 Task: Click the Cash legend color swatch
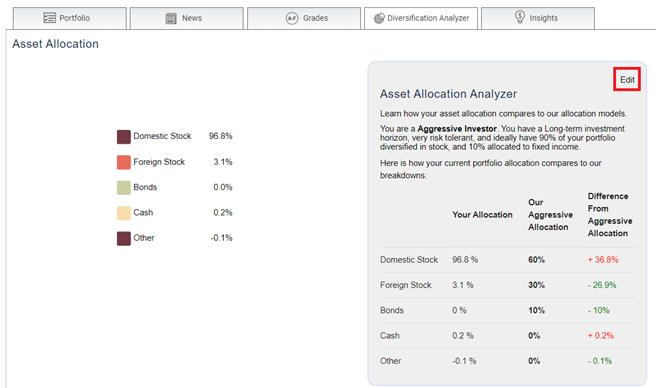pyautogui.click(x=124, y=213)
